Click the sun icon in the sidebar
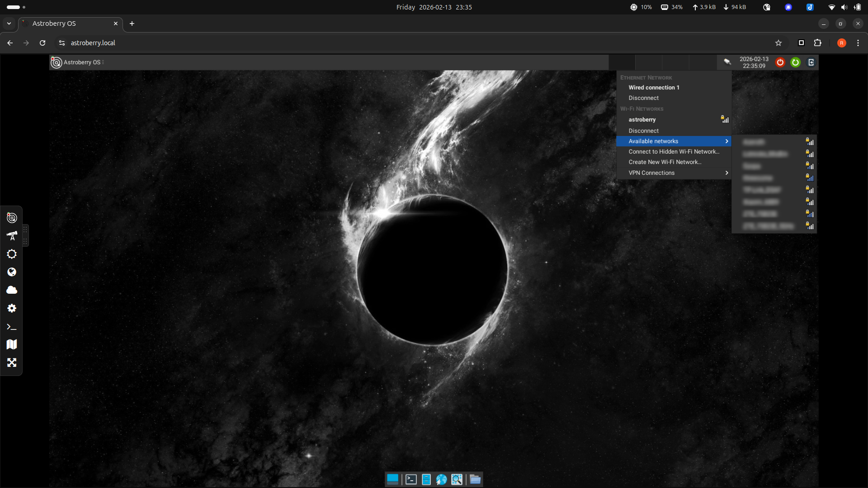 coord(12,254)
